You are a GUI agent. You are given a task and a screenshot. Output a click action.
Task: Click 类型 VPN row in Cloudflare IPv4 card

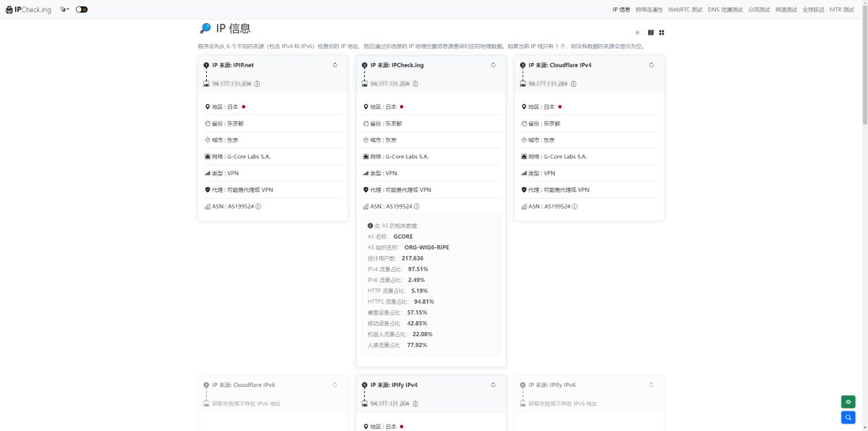pyautogui.click(x=590, y=173)
